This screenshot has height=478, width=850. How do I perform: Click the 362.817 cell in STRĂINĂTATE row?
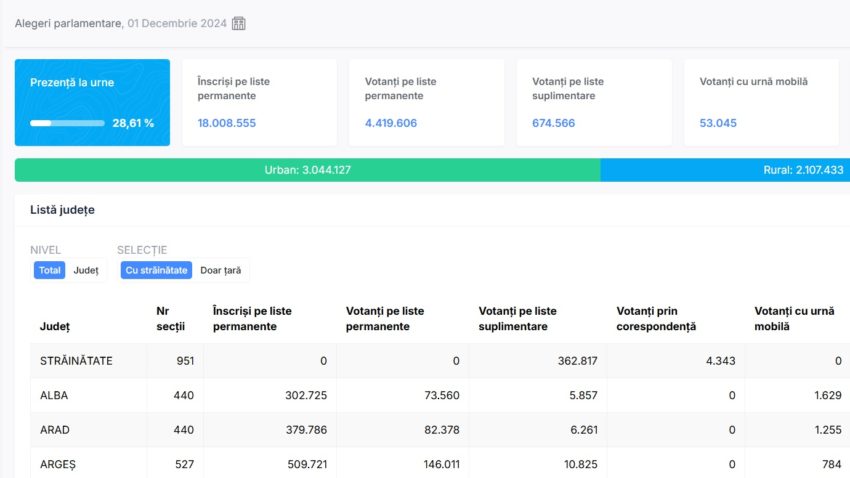tap(577, 361)
